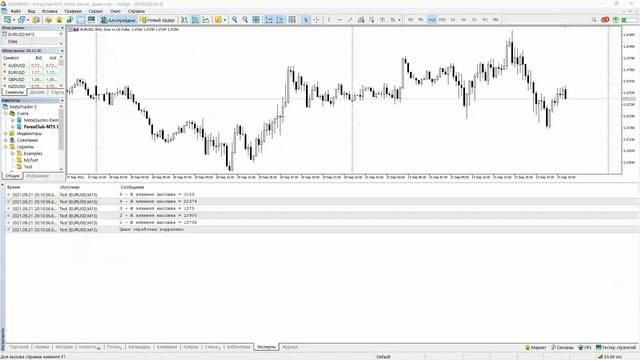Click the New Order button
Screen dimensions: 640x360
coord(158,20)
